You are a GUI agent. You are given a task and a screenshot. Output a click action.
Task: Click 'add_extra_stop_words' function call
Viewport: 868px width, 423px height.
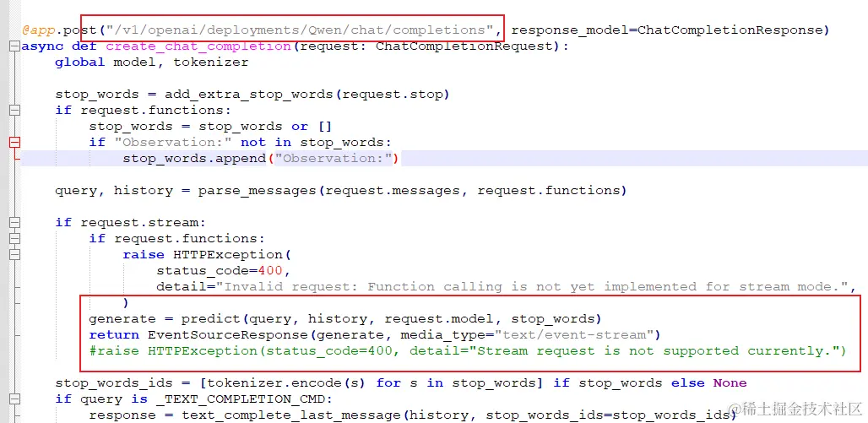249,94
